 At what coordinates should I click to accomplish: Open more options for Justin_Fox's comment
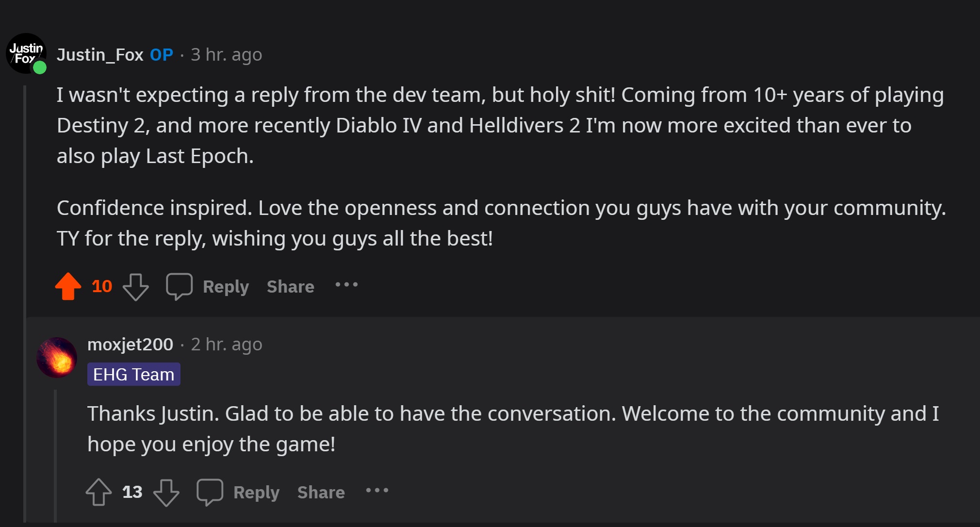pyautogui.click(x=346, y=285)
